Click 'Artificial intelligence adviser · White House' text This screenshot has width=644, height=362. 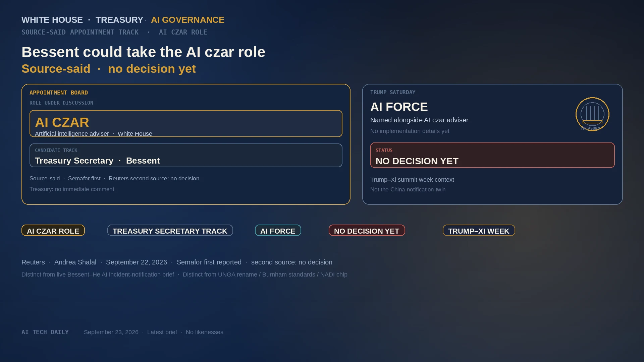(94, 134)
